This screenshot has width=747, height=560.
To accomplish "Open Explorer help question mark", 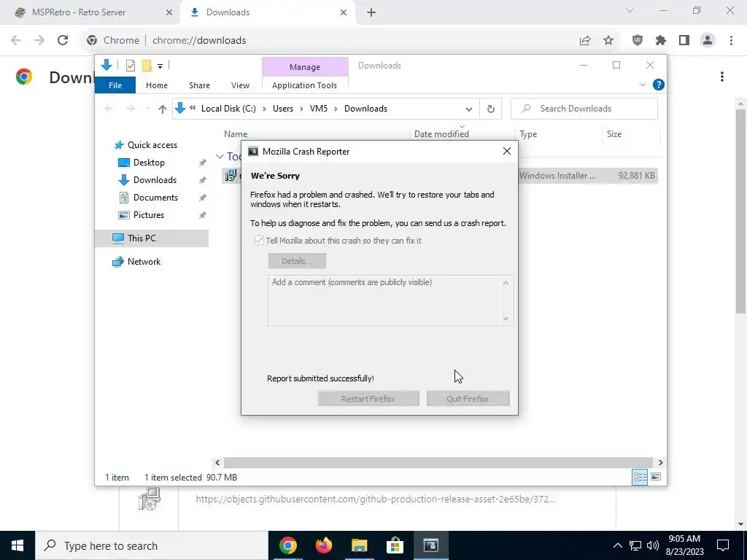I will click(659, 85).
